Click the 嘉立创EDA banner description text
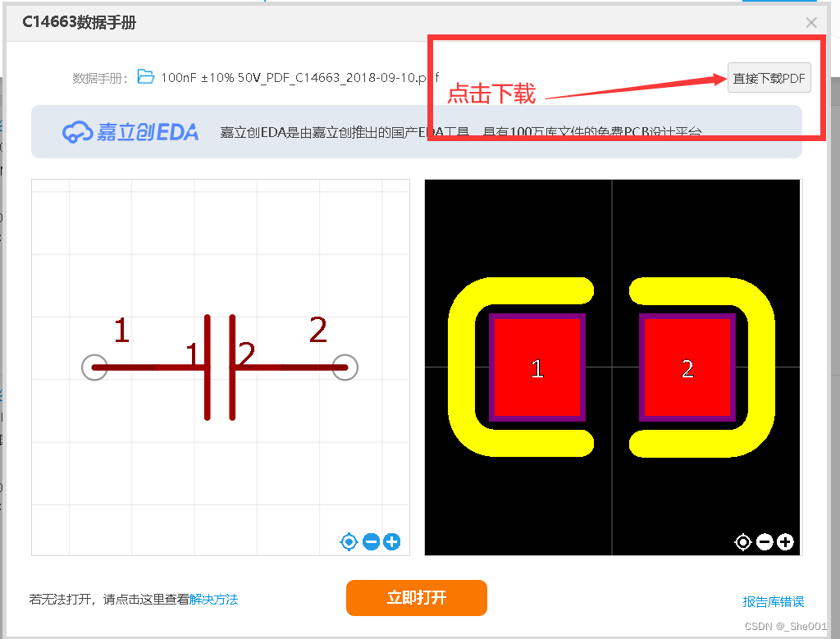This screenshot has height=639, width=840. (461, 132)
